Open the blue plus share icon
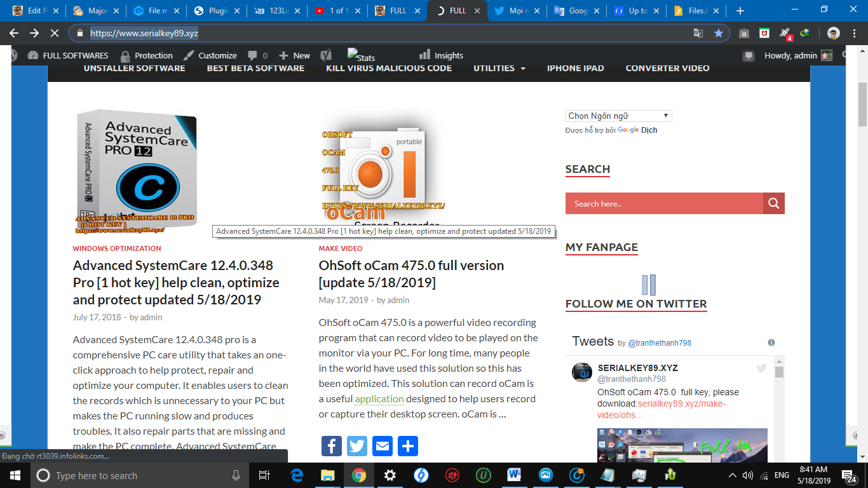This screenshot has width=868, height=488. point(408,446)
